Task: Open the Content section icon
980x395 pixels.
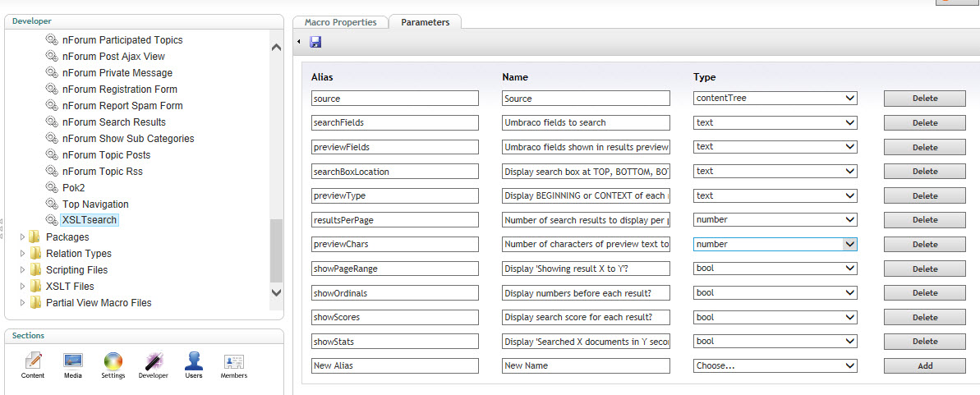Action: [x=33, y=361]
